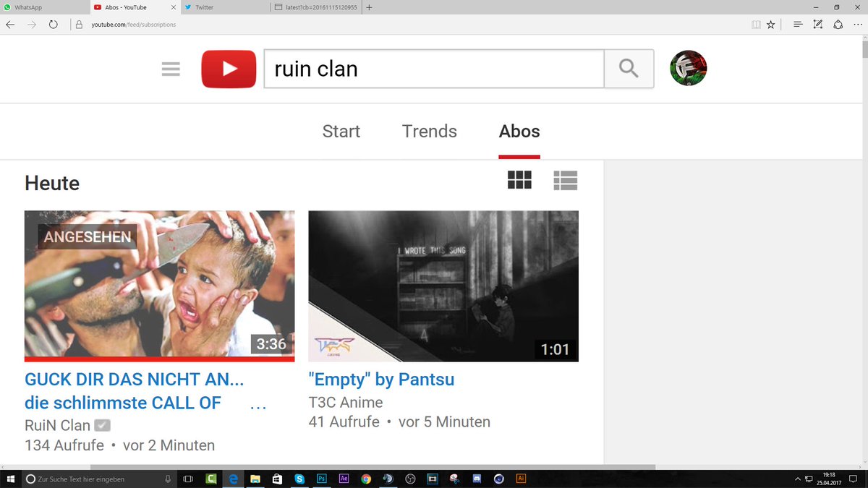Open Edge reading view icon

pyautogui.click(x=756, y=24)
